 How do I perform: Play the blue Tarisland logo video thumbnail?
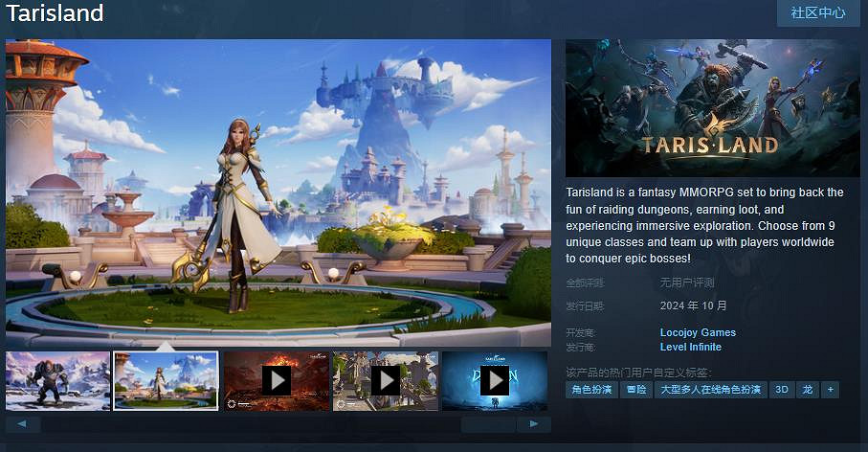coord(494,381)
